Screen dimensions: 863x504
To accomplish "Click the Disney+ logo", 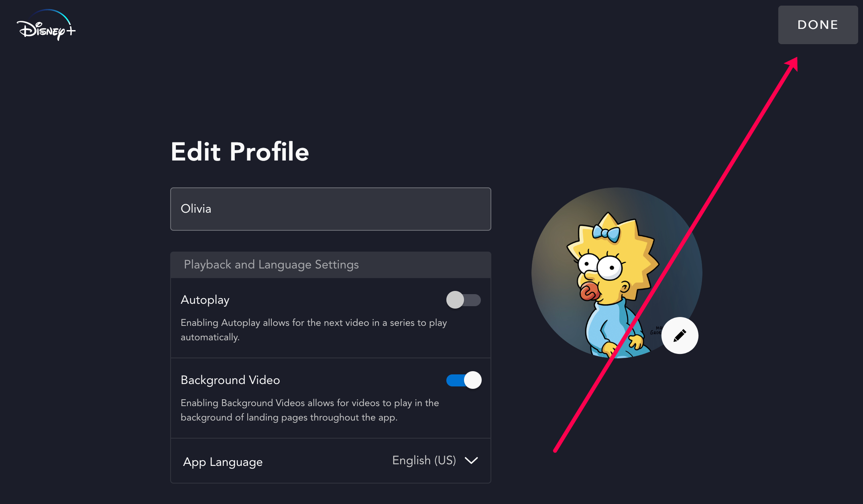I will pyautogui.click(x=46, y=26).
